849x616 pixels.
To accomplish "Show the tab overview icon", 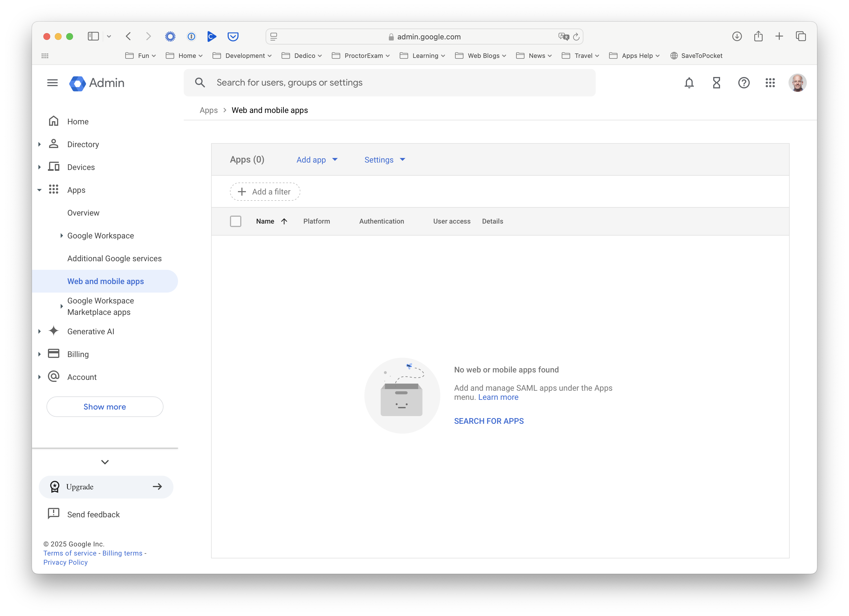I will pyautogui.click(x=801, y=36).
